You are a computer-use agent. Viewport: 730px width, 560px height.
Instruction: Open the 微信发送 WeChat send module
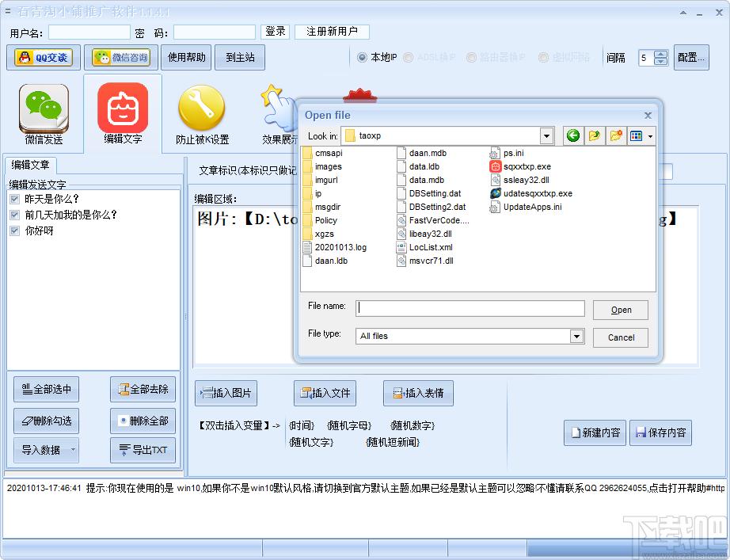tap(44, 114)
